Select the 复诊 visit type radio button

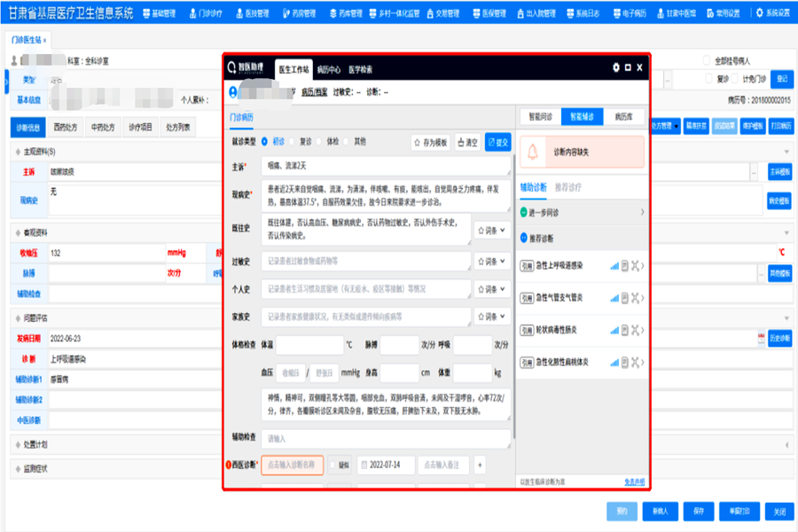pyautogui.click(x=295, y=141)
